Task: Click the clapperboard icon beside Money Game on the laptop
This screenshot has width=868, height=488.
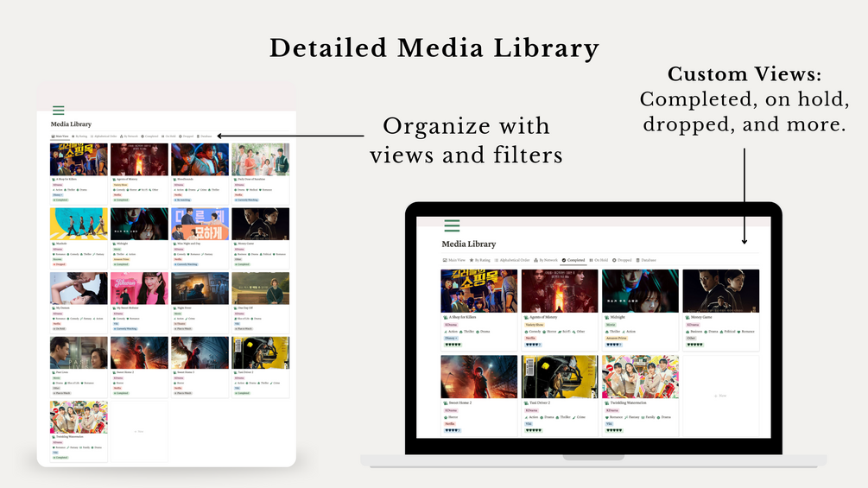Action: [x=687, y=318]
